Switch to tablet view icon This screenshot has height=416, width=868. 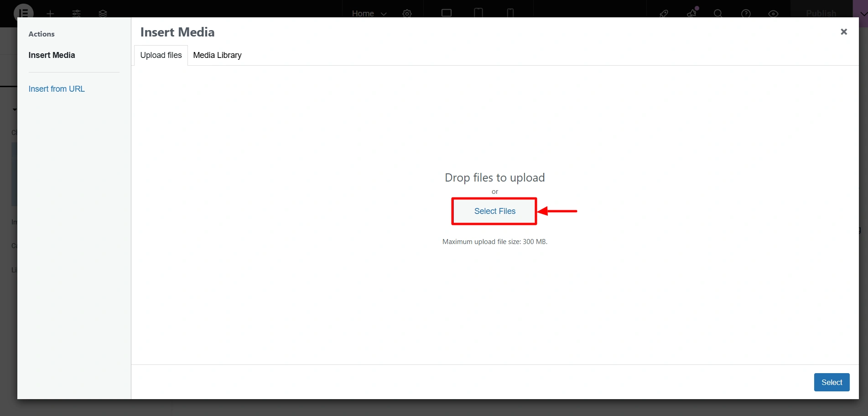click(x=478, y=13)
